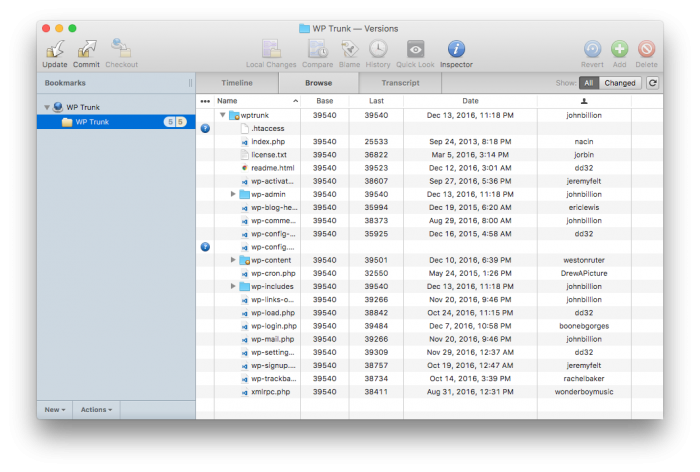Click revision 32550 in Last column

pyautogui.click(x=376, y=273)
